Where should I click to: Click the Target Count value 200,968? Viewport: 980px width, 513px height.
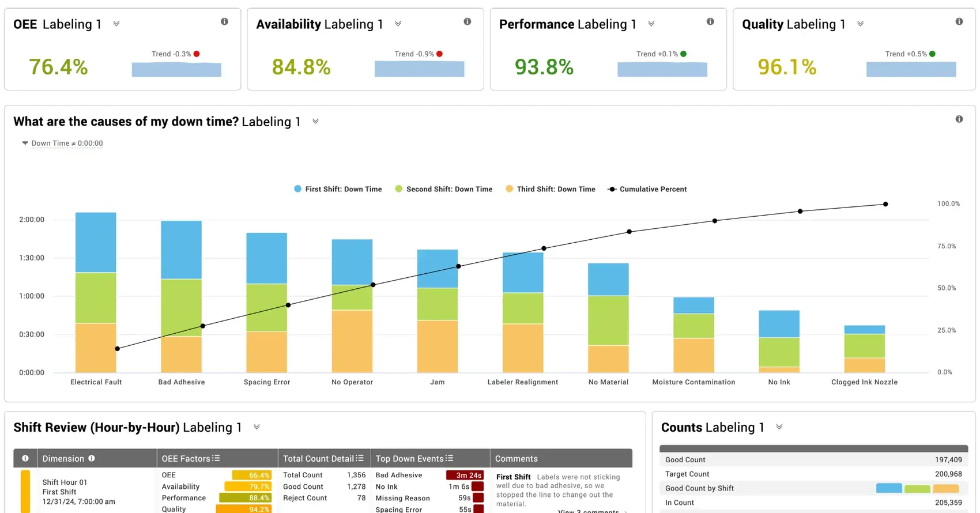coord(948,474)
